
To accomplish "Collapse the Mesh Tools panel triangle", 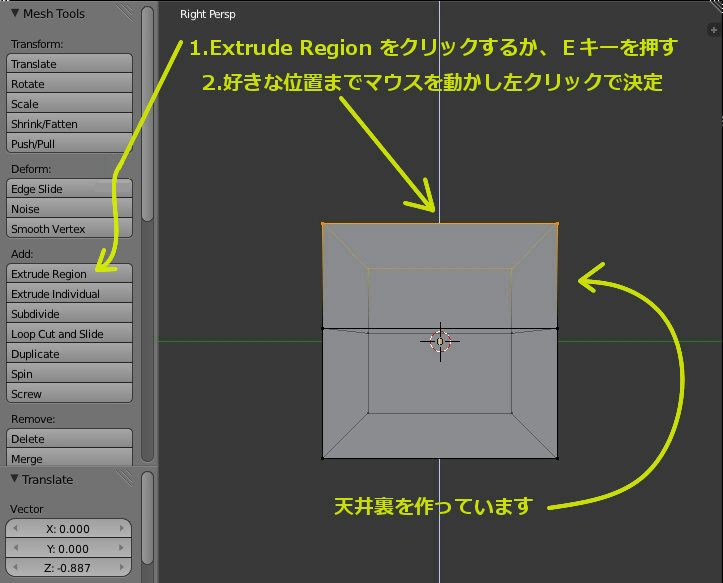I will tap(15, 13).
